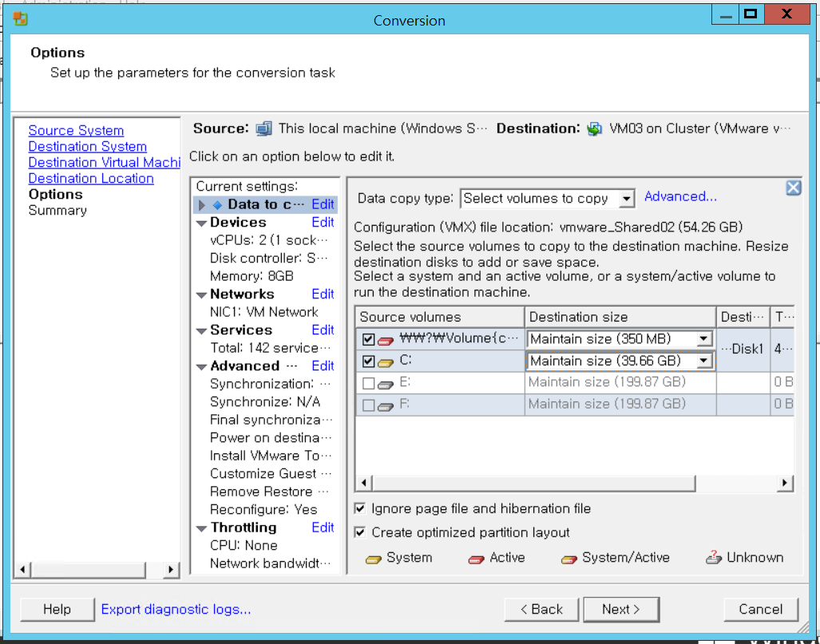Open the Data copy type dropdown
Screen dimensions: 820x644
625,199
